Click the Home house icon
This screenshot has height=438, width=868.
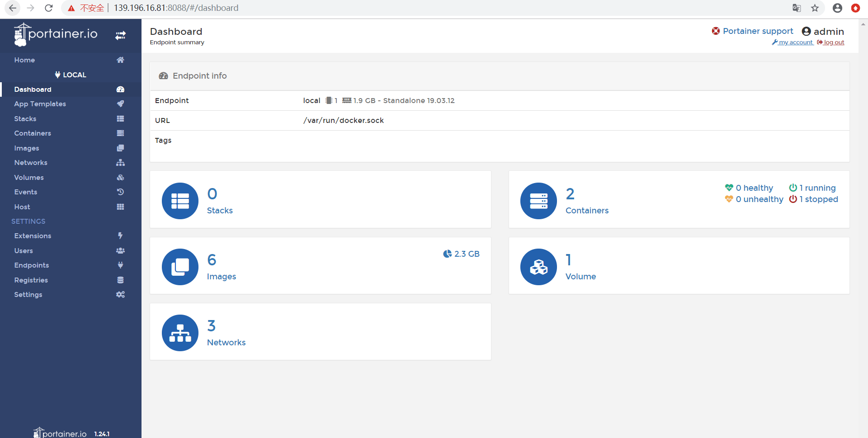(x=120, y=60)
